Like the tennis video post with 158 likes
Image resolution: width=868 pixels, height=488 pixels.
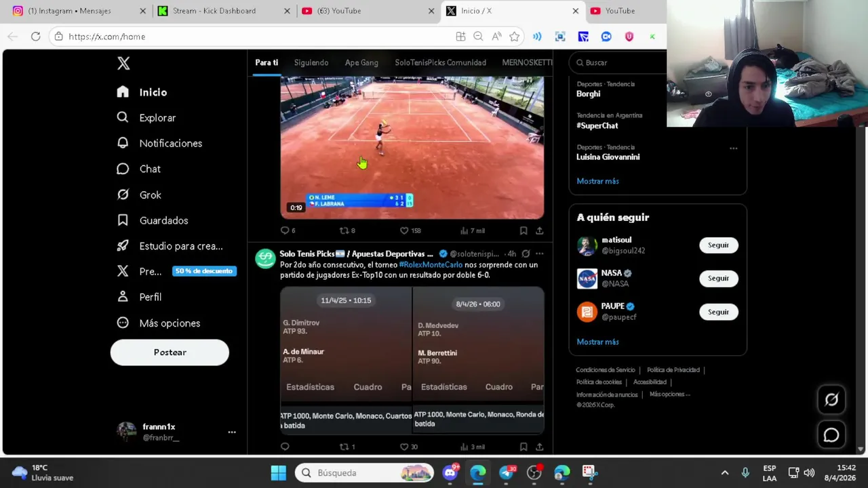tap(410, 230)
